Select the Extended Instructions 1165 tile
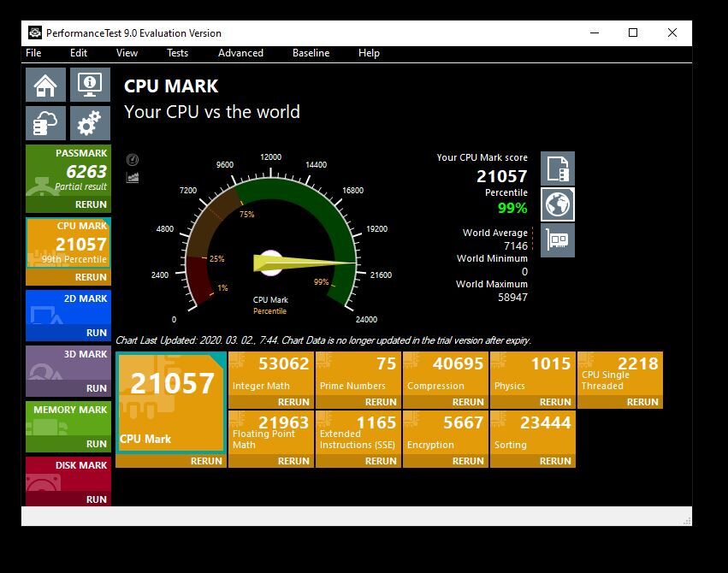 pos(358,433)
